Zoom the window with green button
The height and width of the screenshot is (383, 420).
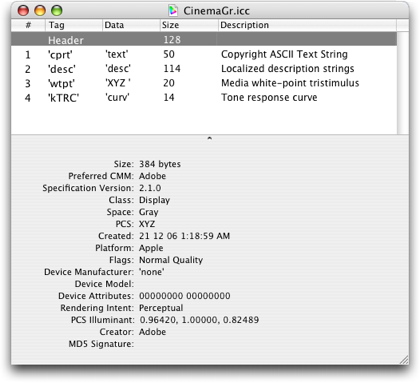tap(57, 11)
